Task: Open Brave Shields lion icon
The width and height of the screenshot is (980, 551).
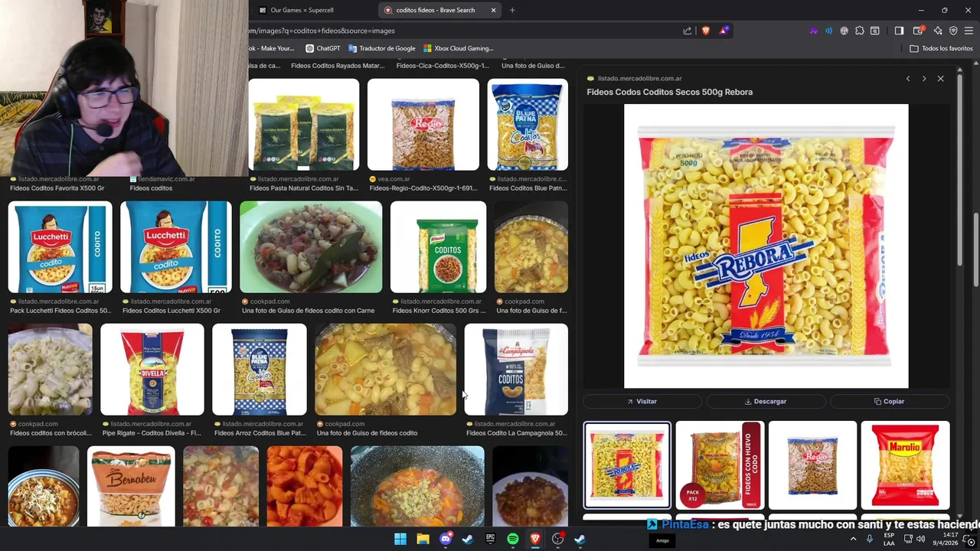Action: coord(705,31)
